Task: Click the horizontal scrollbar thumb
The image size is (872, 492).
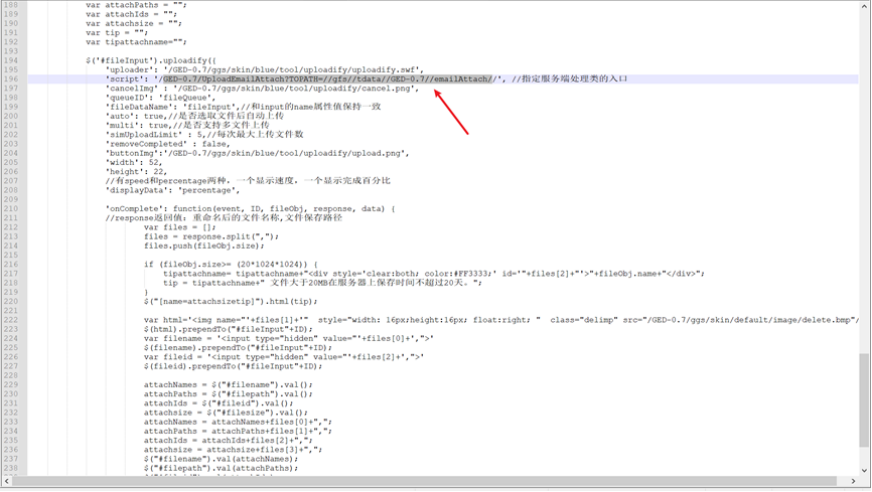Action: click(425, 481)
